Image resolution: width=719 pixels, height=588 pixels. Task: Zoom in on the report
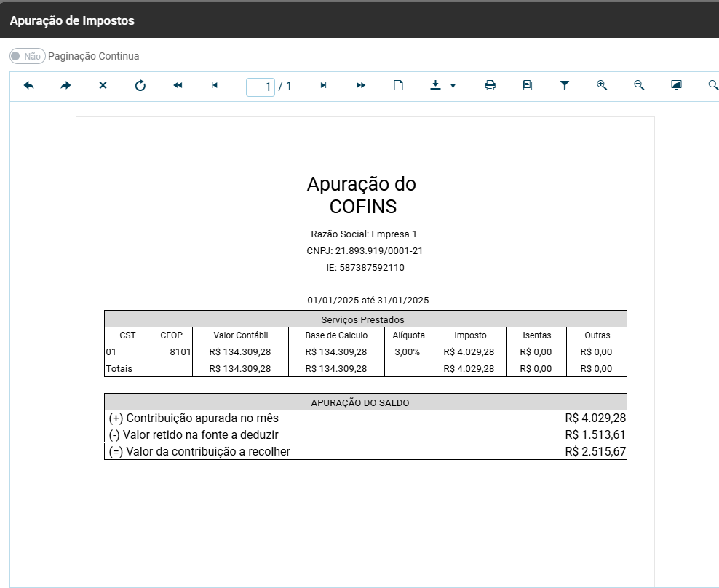[x=602, y=86]
